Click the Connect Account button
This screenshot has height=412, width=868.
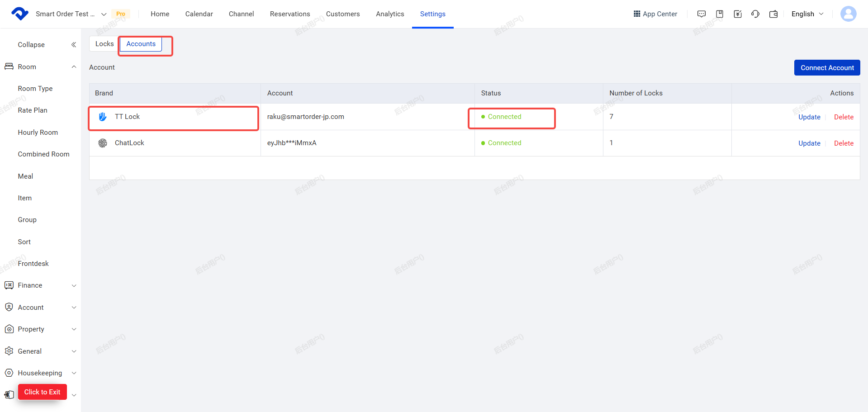click(827, 68)
